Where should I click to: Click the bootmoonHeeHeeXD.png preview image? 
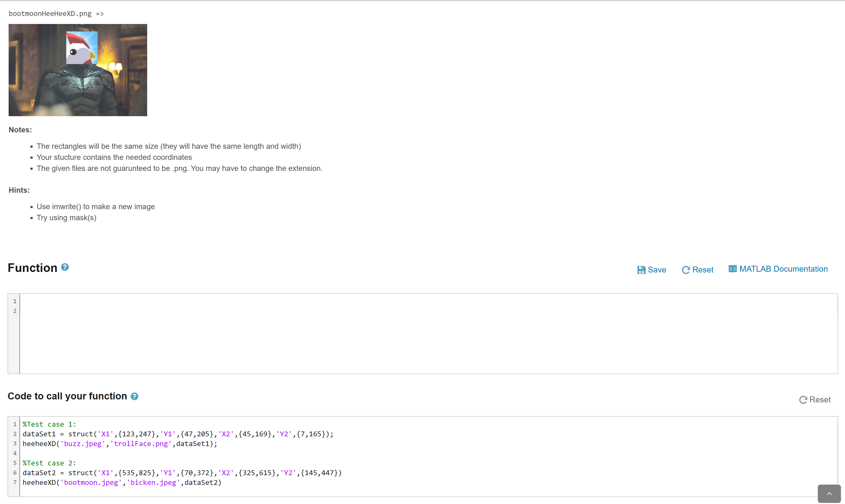[x=77, y=70]
